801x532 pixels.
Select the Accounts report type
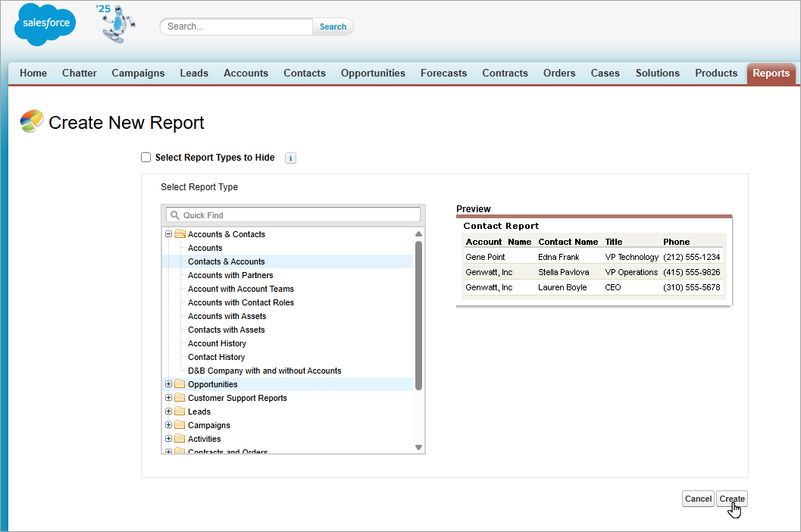[205, 248]
